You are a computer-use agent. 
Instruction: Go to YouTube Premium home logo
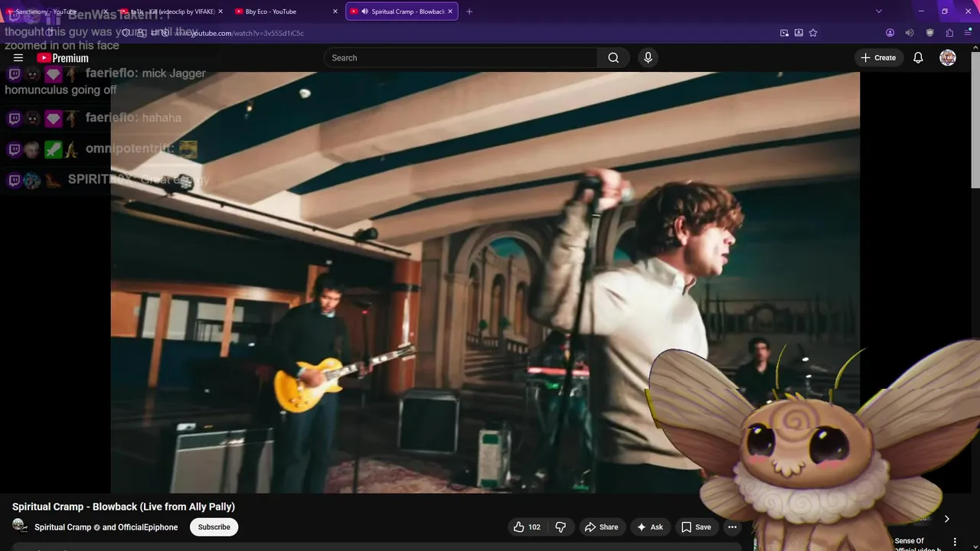(63, 58)
